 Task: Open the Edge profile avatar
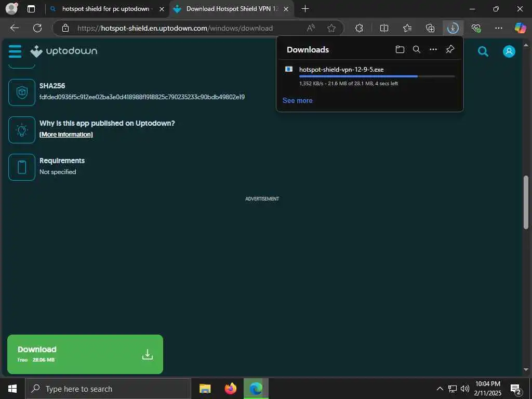click(12, 9)
